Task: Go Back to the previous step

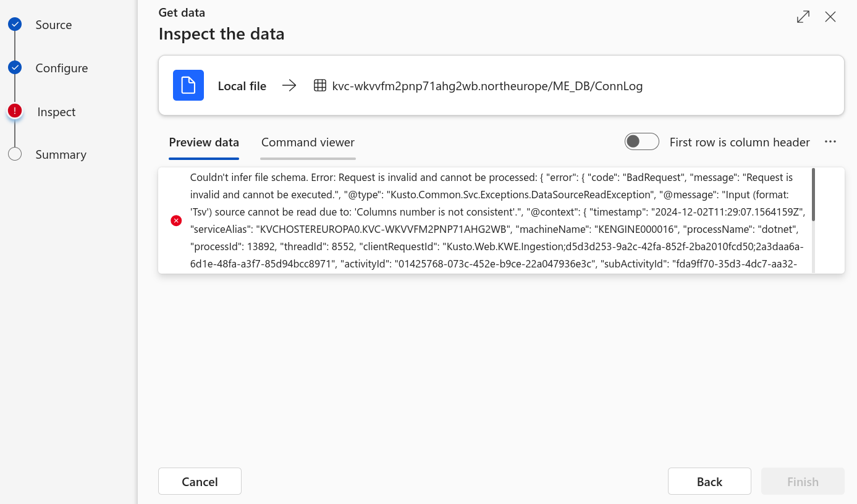Action: coord(709,482)
